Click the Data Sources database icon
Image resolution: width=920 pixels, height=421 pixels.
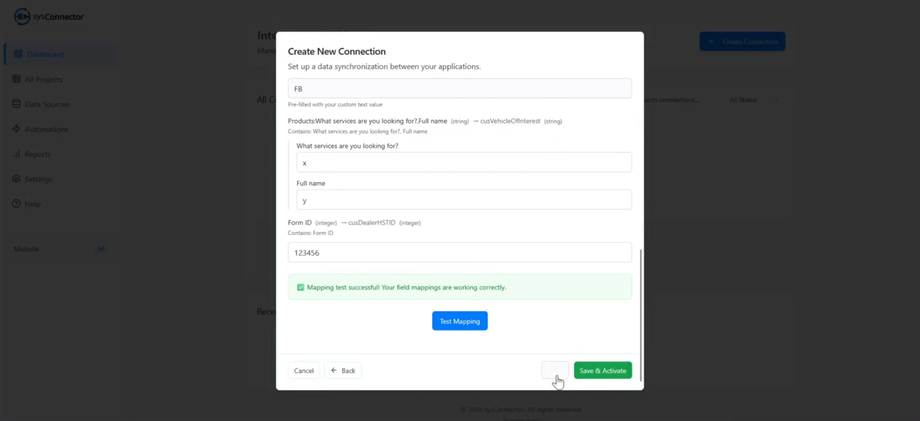click(x=16, y=104)
